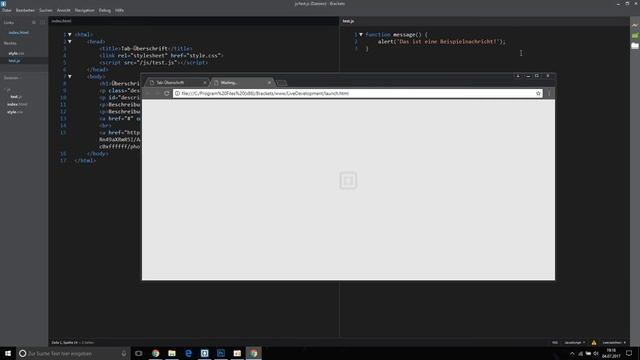Viewport: 640px width, 360px height.
Task: Select style.css in the right working files
Action: [x=16, y=53]
